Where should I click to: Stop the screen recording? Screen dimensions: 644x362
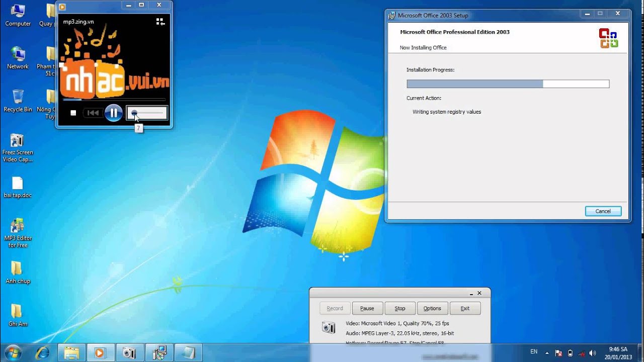(x=400, y=308)
